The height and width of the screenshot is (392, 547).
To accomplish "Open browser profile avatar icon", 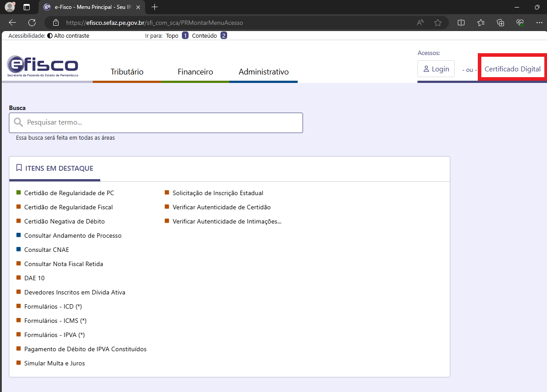I will 10,7.
